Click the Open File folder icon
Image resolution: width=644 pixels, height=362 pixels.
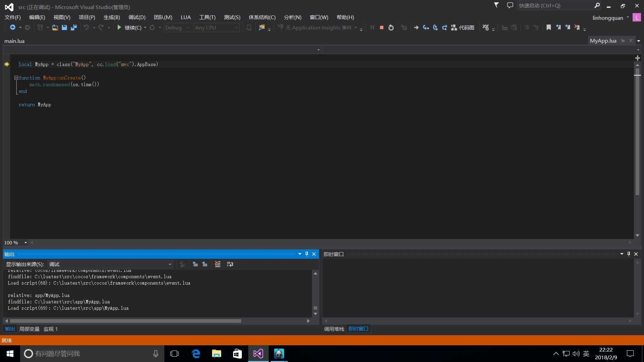pyautogui.click(x=55, y=27)
